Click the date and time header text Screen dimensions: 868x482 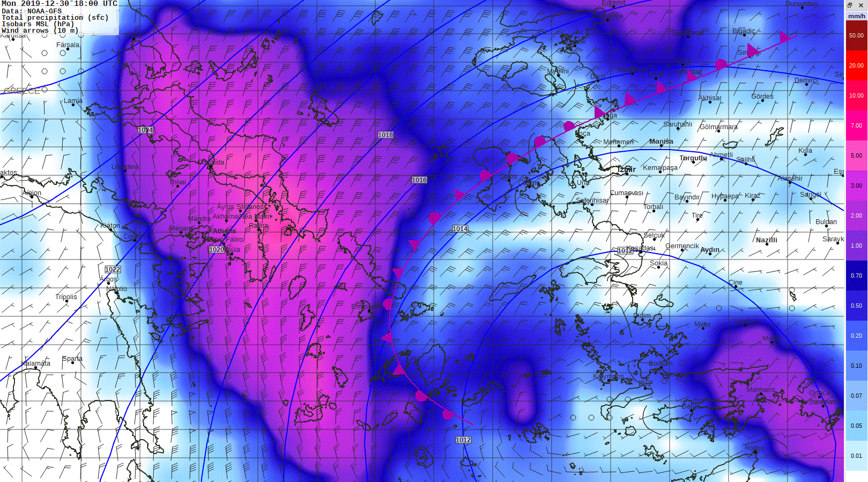click(60, 4)
